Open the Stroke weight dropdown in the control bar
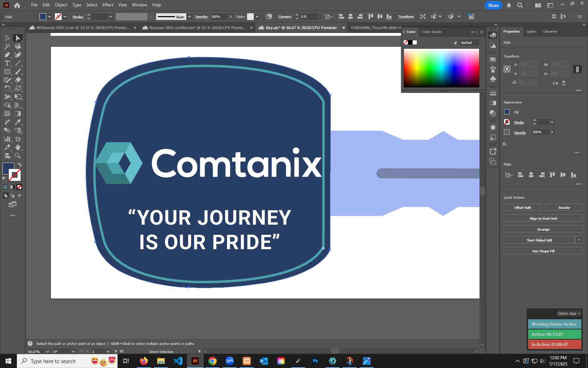This screenshot has width=588, height=368. pyautogui.click(x=110, y=16)
